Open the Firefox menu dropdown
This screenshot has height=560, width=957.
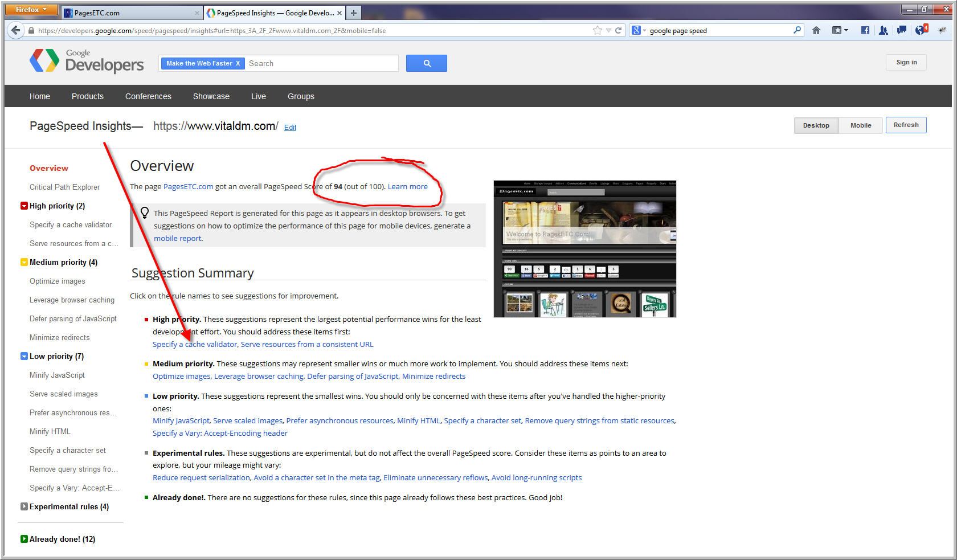31,10
